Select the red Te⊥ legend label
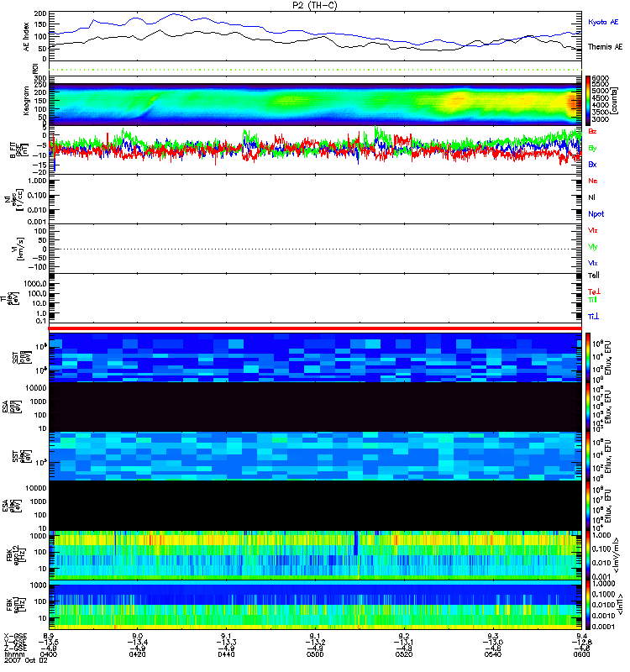The width and height of the screenshot is (630, 672). pos(594,291)
